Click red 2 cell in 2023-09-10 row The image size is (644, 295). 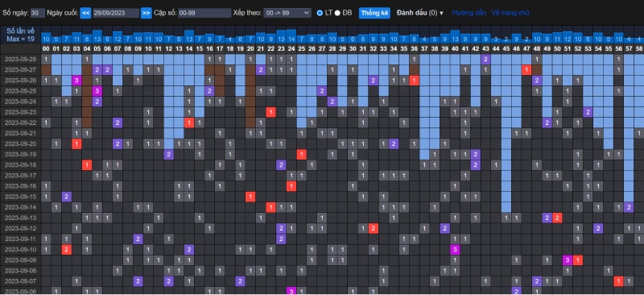coord(67,250)
